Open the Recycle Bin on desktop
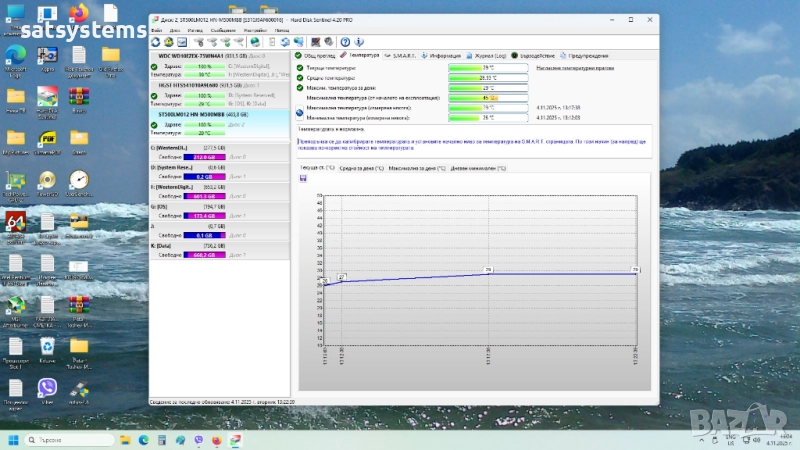 pos(47,346)
